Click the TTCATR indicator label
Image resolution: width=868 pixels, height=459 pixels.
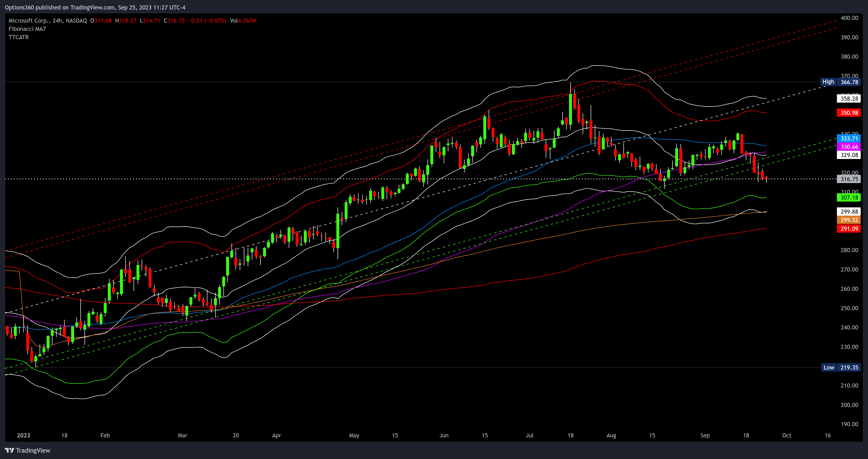(18, 37)
